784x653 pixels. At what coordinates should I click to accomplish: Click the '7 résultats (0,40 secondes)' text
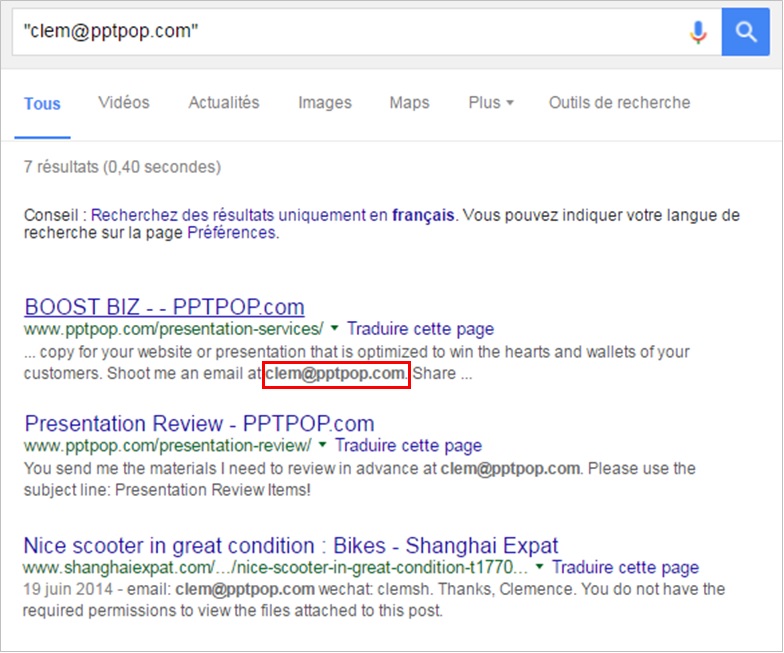click(x=122, y=167)
